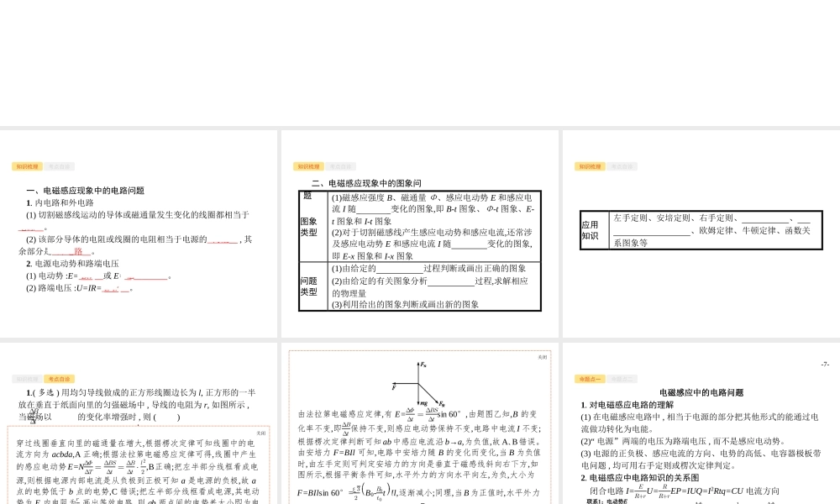Viewport: 840px width, 504px height.
Task: Click the red blank after 路端电压 :U=IR=
Action: (116, 289)
